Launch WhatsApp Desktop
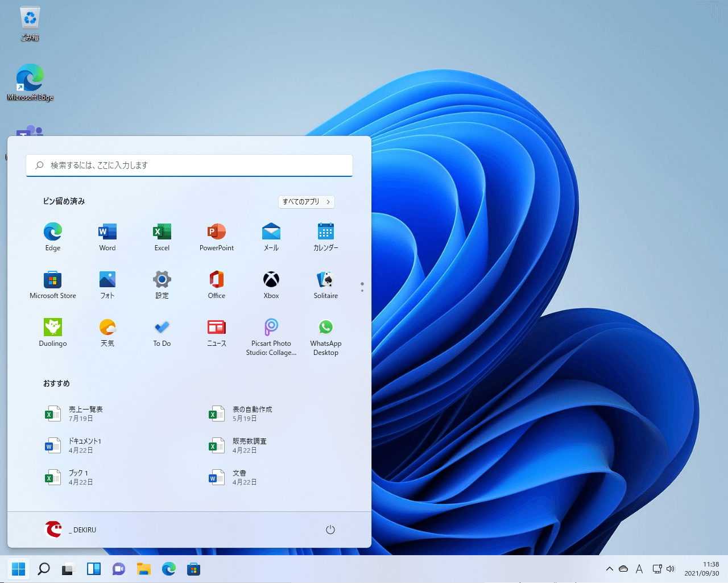The width and height of the screenshot is (728, 583). (326, 337)
